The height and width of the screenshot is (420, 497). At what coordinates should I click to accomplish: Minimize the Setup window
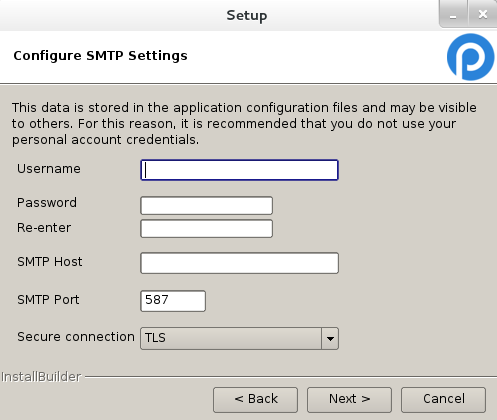[x=453, y=14]
